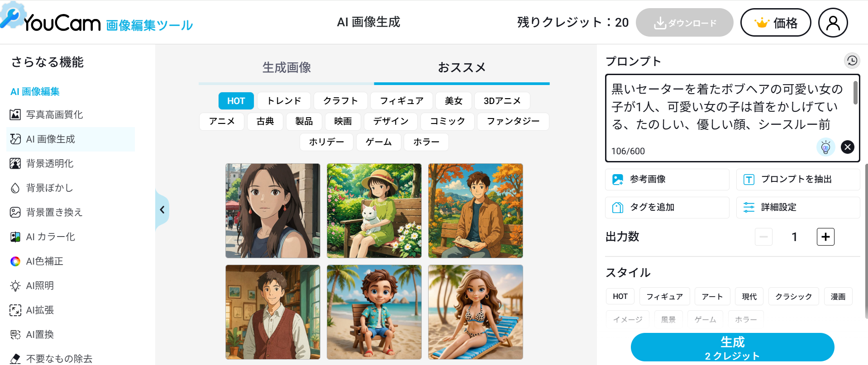The width and height of the screenshot is (868, 365).
Task: Click the 生成 generate button
Action: click(732, 347)
